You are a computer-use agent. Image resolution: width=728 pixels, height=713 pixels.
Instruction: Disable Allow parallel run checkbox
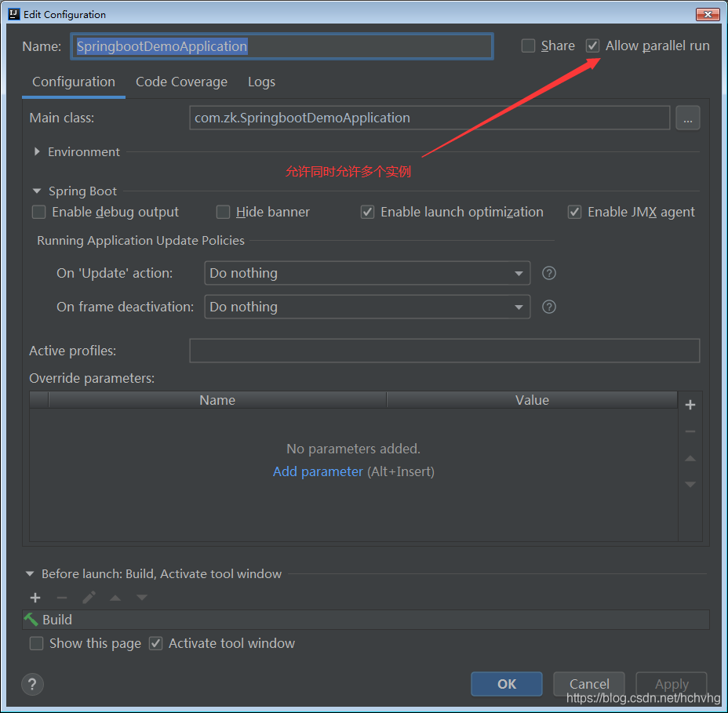tap(593, 46)
